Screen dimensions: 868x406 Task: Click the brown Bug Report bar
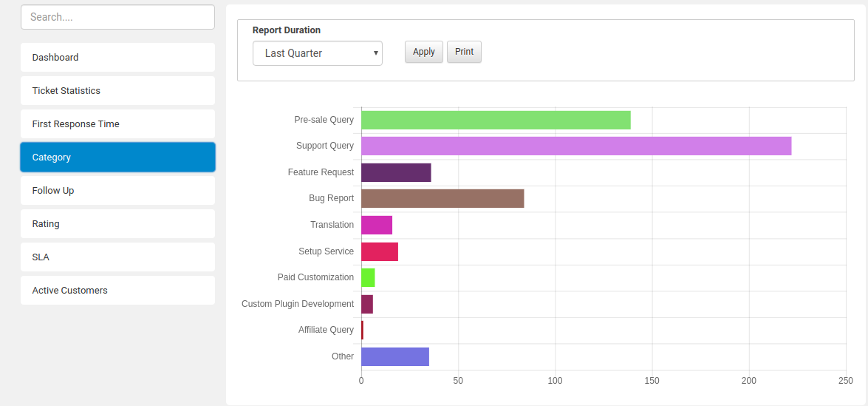point(442,198)
